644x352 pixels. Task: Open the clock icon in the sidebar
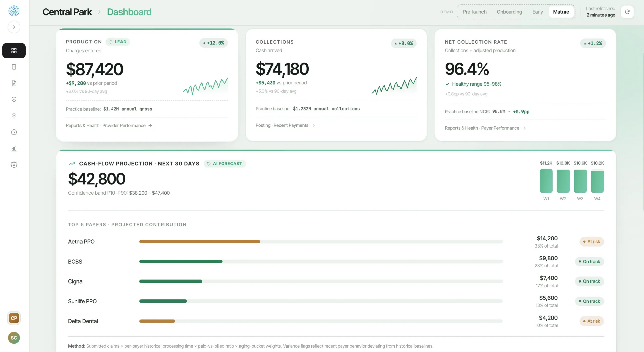(14, 132)
